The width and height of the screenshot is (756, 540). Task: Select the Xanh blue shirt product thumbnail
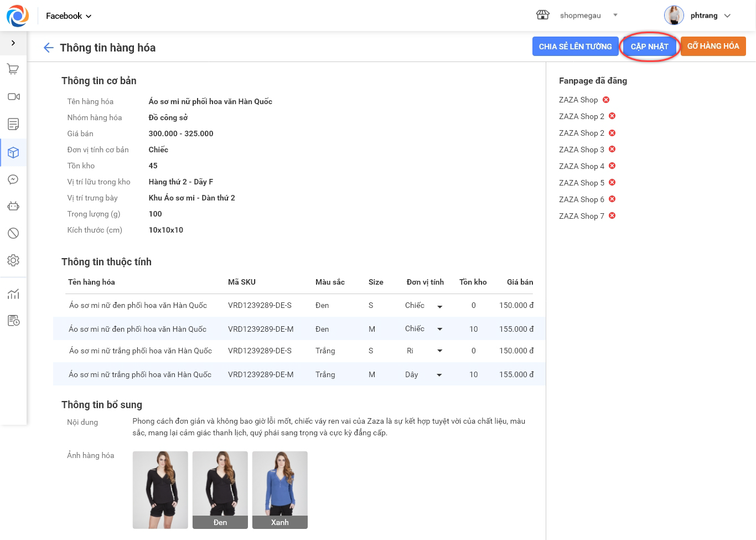click(279, 490)
